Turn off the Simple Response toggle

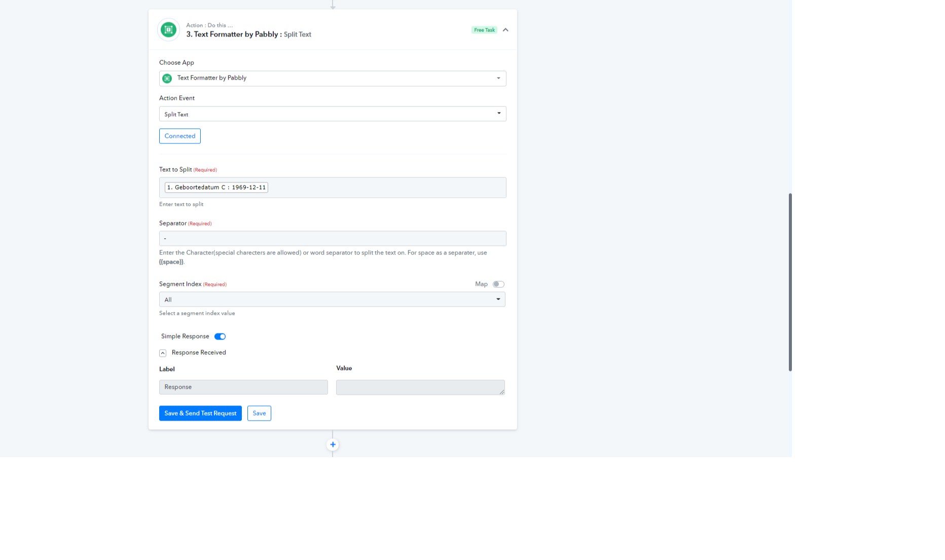[x=220, y=337]
